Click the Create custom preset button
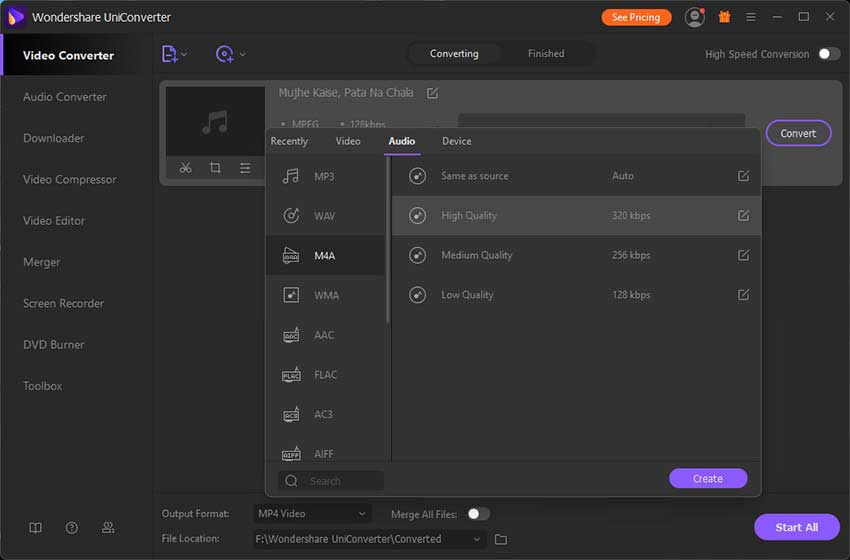Screen dimensions: 850x560 click(x=708, y=479)
